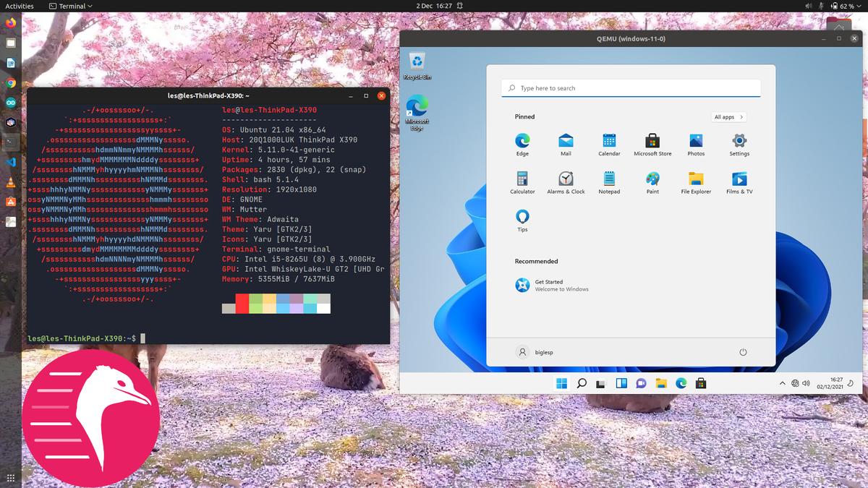Expand hidden icons in the Windows system tray

[x=781, y=382]
